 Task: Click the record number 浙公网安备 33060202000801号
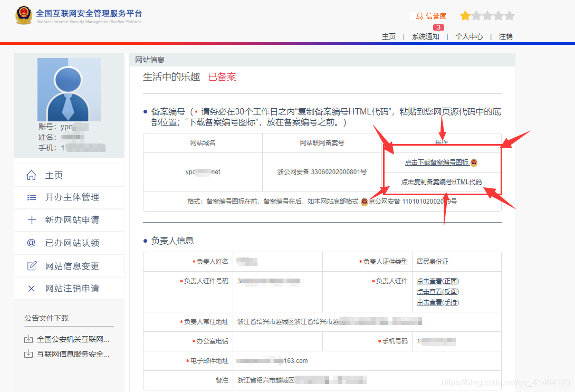pyautogui.click(x=322, y=172)
